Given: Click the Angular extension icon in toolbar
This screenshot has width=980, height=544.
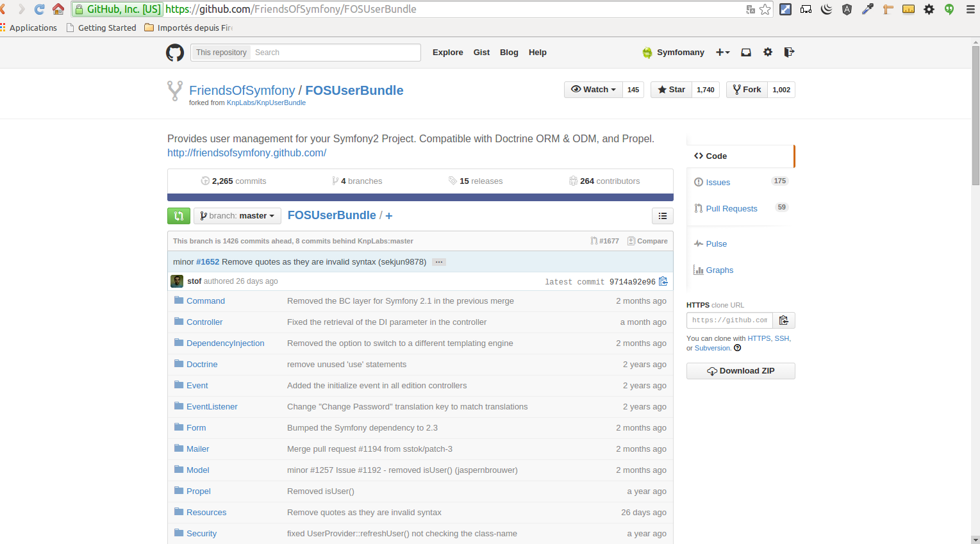Looking at the screenshot, I should pos(847,9).
